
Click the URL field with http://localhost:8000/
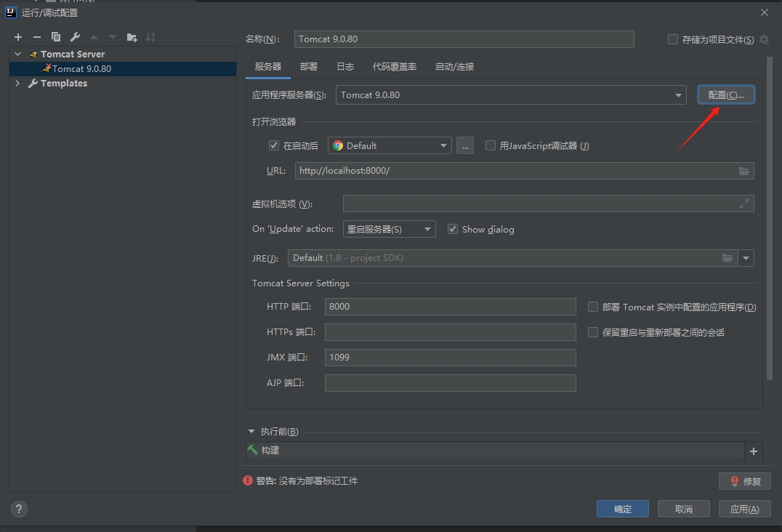point(524,171)
